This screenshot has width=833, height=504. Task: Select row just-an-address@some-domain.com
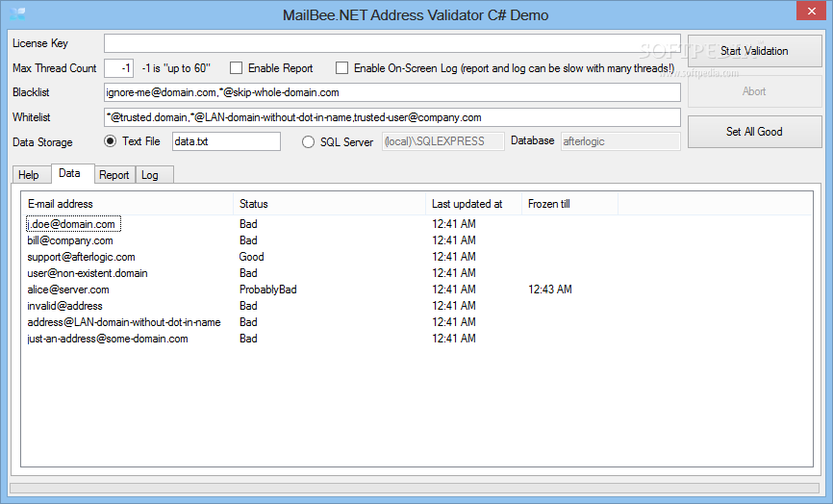[108, 339]
